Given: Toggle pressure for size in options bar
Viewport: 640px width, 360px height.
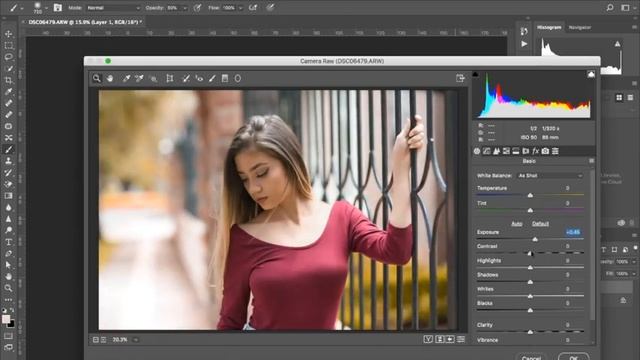Looking at the screenshot, I should tap(270, 7).
